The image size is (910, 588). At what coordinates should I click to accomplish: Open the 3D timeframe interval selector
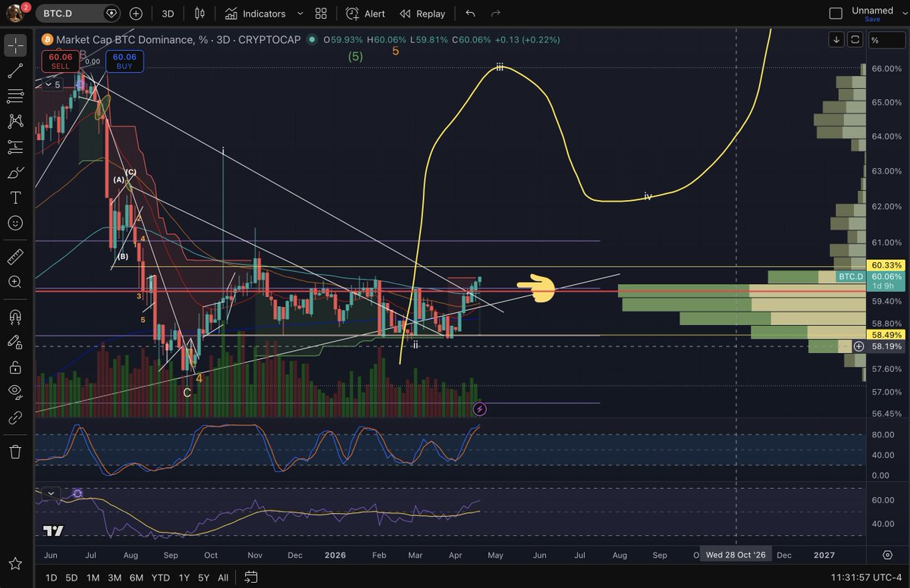click(168, 14)
